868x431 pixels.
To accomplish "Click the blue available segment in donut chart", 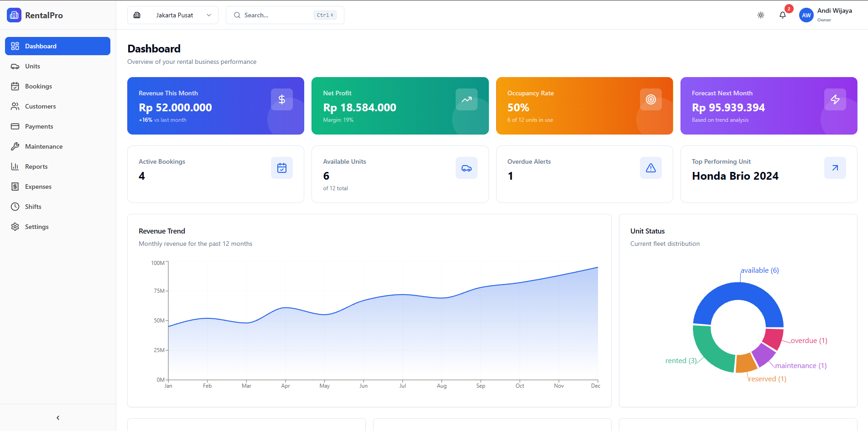I will click(x=738, y=292).
